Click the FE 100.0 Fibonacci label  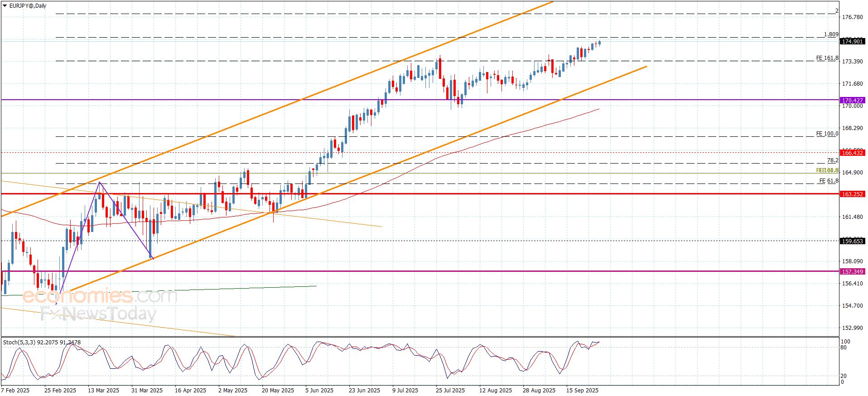click(x=827, y=134)
